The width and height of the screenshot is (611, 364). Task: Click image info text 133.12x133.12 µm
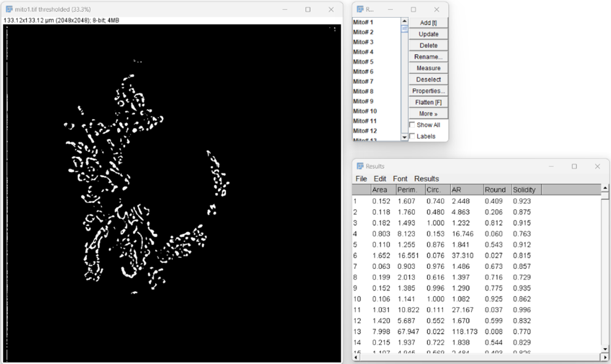coord(28,20)
